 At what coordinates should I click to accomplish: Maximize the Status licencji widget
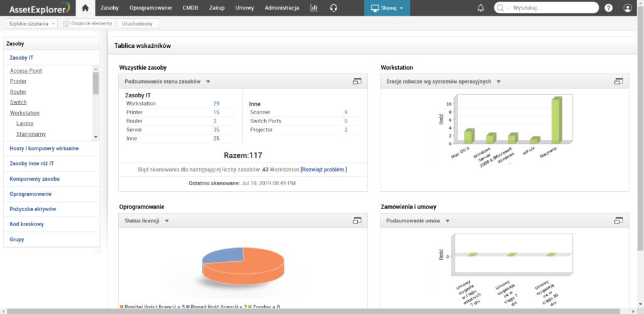357,220
